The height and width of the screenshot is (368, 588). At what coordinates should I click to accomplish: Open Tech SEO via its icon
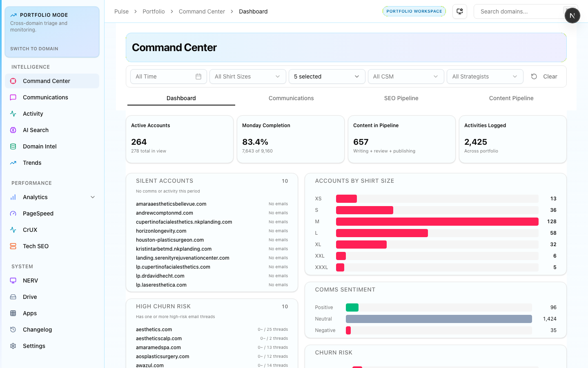(x=13, y=246)
